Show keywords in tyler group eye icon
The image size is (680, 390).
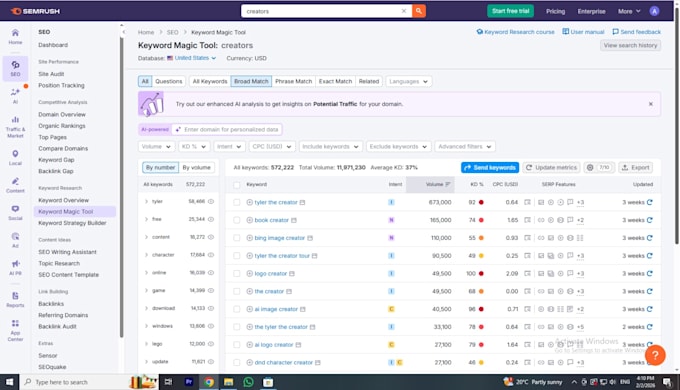pyautogui.click(x=211, y=201)
